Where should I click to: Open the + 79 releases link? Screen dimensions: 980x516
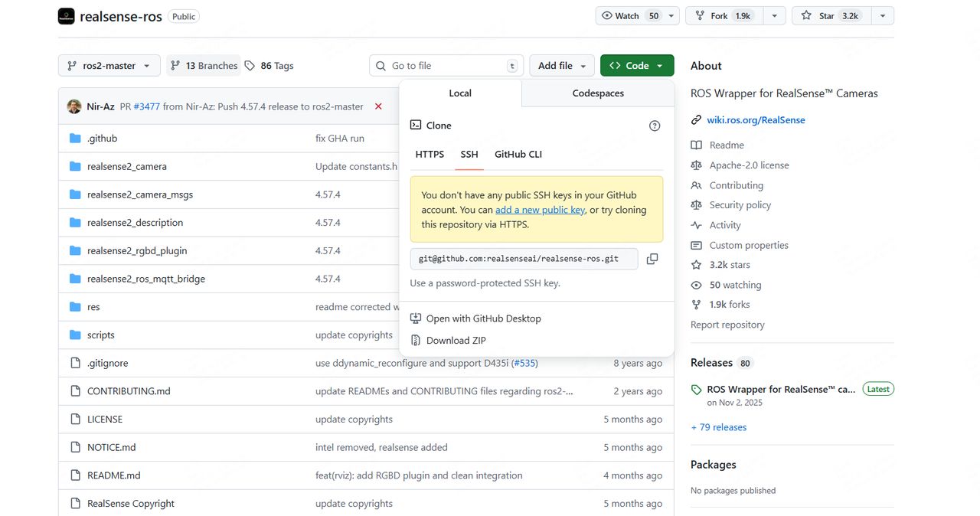pos(718,427)
